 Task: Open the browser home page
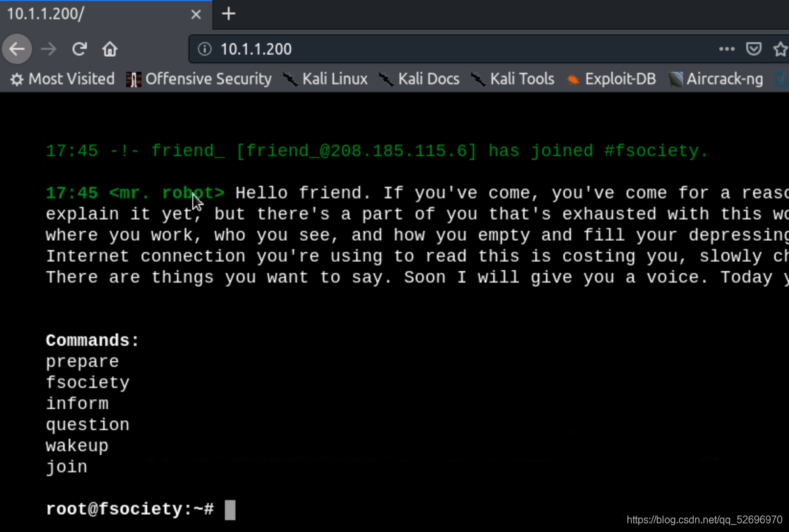pyautogui.click(x=110, y=49)
